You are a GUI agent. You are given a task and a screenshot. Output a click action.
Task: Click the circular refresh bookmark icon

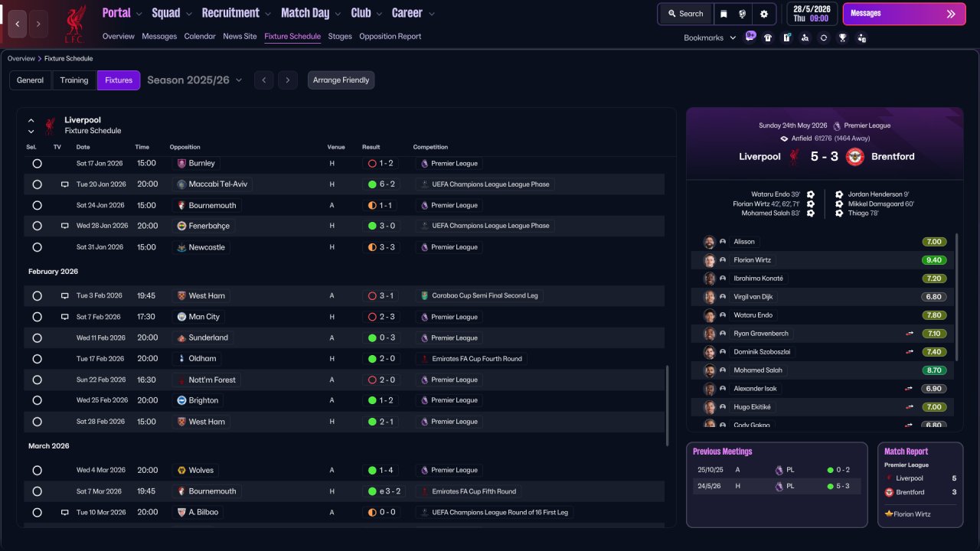824,37
